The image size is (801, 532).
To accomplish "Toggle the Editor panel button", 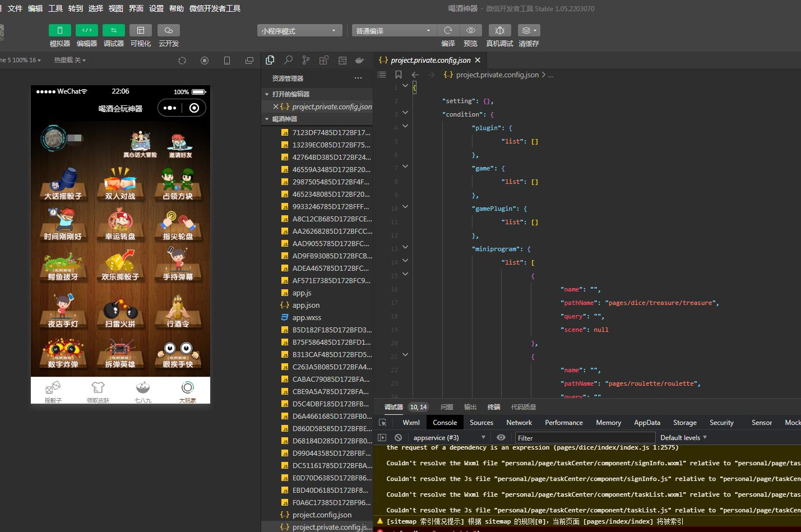I will pos(87,30).
